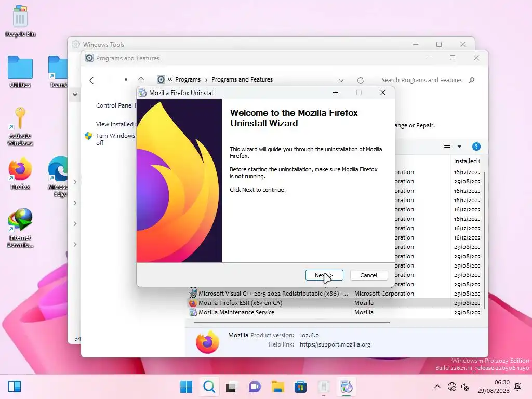The width and height of the screenshot is (532, 399).
Task: Select the Microsoft Edge desktop shortcut
Action: click(58, 177)
